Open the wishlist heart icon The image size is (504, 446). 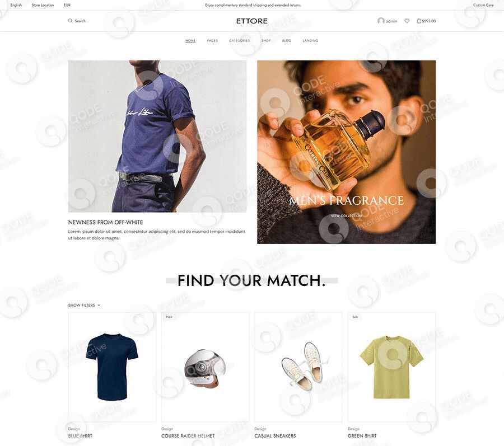coord(407,21)
